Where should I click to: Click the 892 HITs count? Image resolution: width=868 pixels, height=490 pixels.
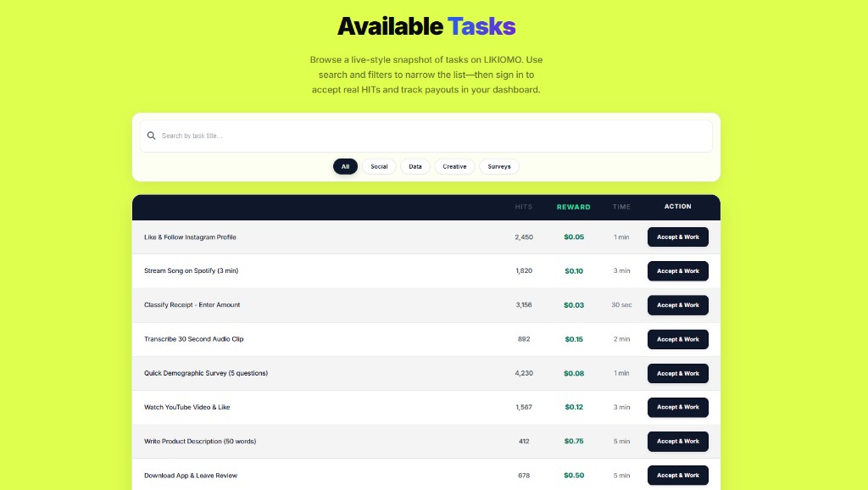click(x=524, y=339)
